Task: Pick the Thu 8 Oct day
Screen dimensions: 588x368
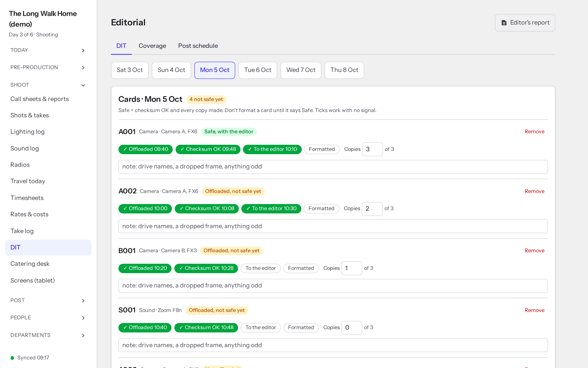Action: click(x=344, y=70)
